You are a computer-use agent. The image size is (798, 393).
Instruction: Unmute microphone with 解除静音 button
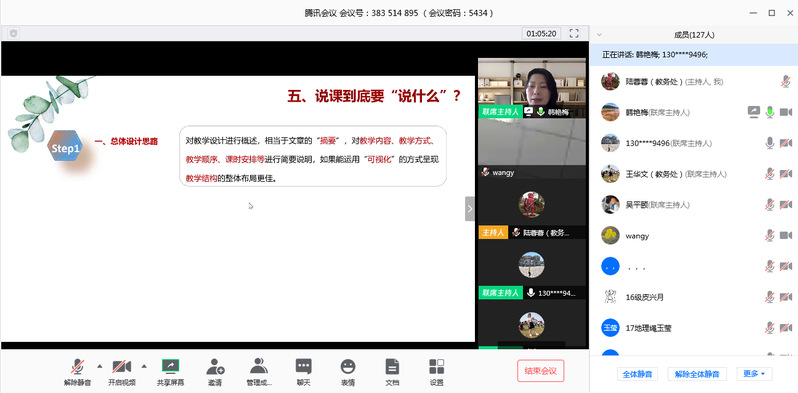77,371
